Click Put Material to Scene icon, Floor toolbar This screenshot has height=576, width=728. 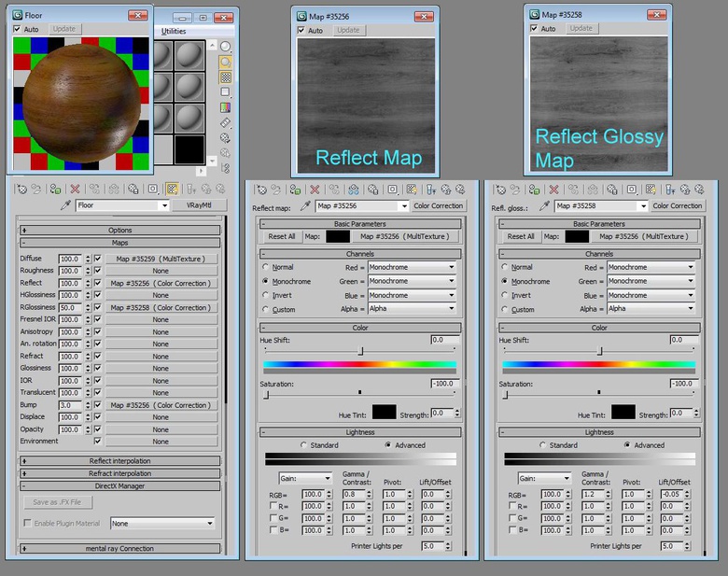[x=36, y=190]
